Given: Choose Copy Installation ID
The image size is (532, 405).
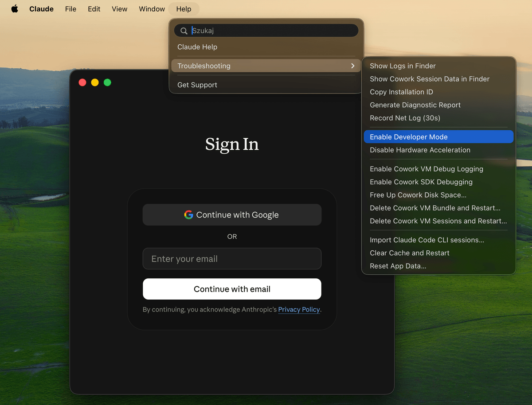Looking at the screenshot, I should tap(438, 92).
